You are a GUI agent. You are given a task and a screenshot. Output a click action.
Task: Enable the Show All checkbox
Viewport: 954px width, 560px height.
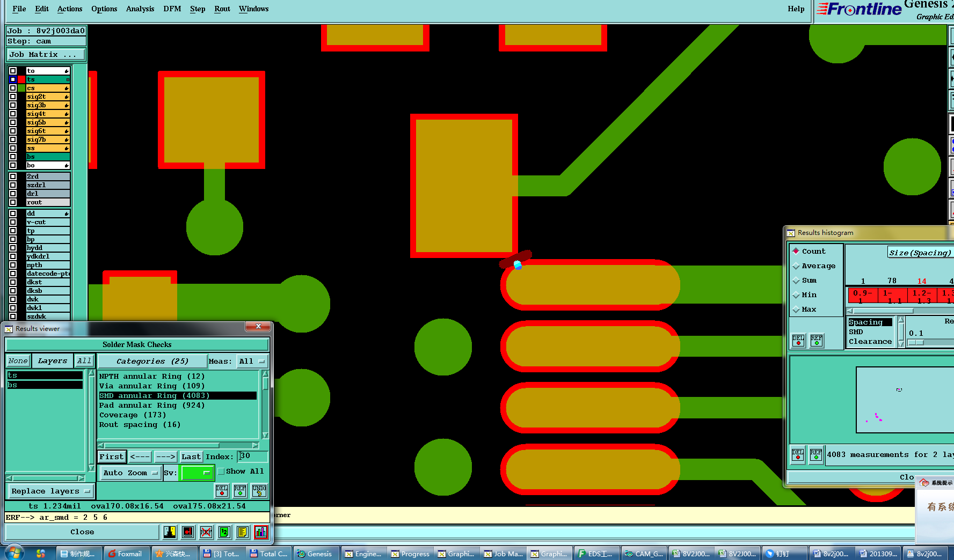pyautogui.click(x=221, y=471)
